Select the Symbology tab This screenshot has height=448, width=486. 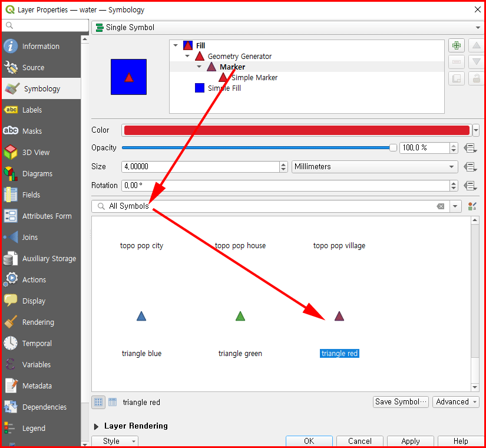pyautogui.click(x=41, y=89)
